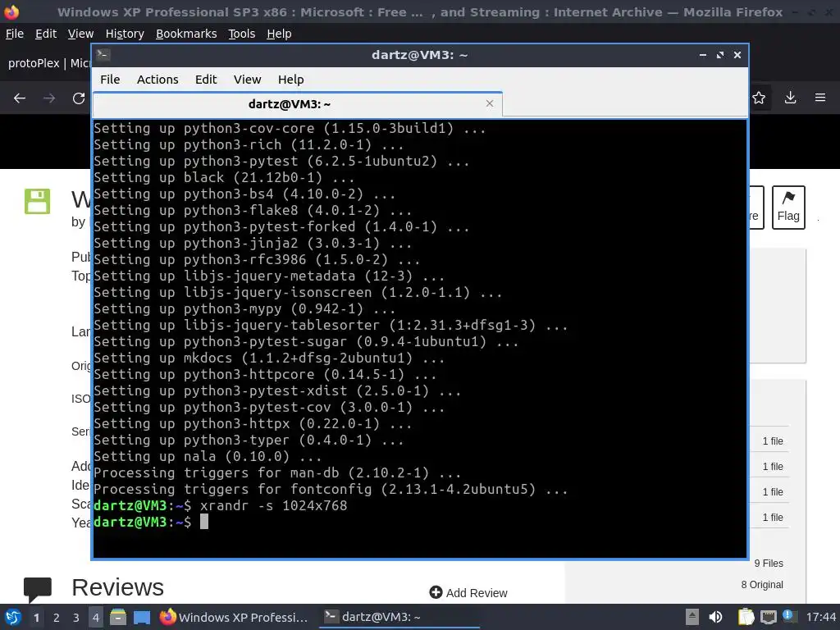Select the dartz@VM3: ~ terminal tab

(x=297, y=104)
